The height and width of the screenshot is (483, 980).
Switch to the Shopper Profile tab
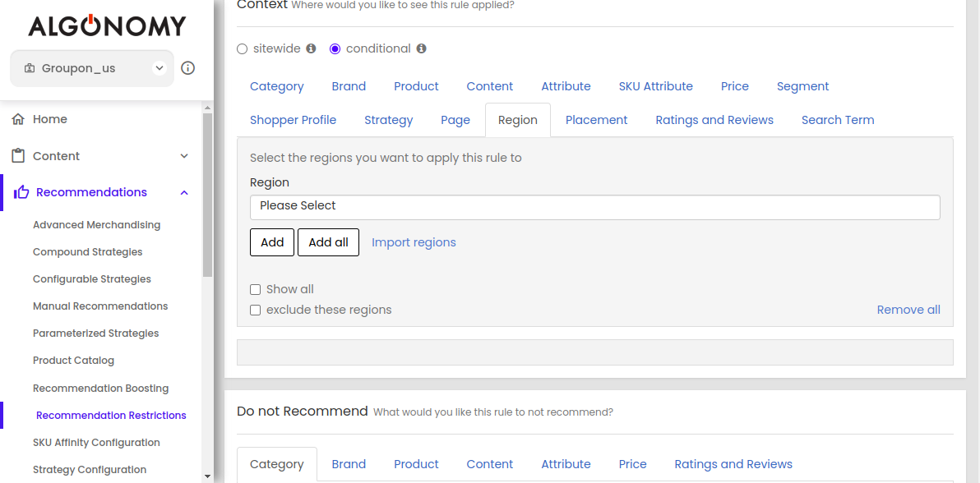(293, 120)
